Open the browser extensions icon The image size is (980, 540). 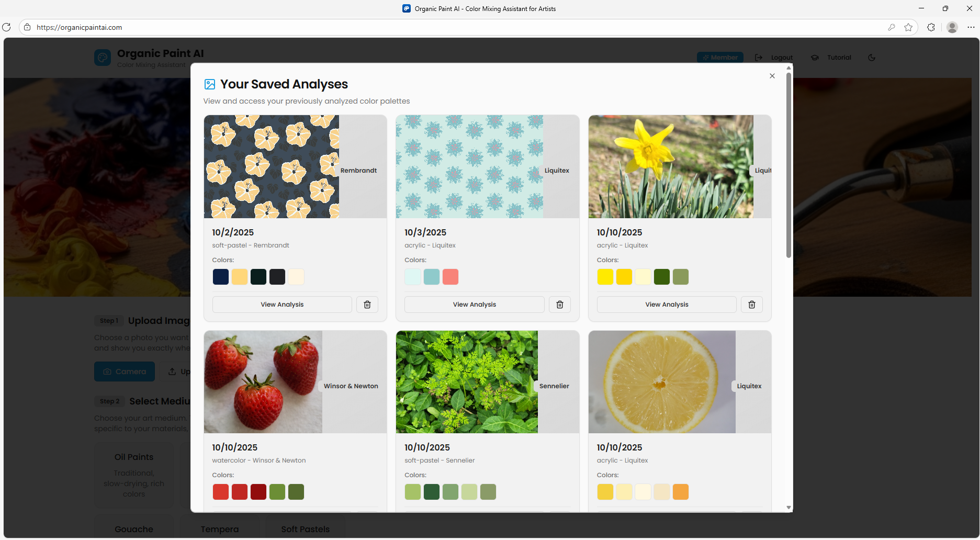[931, 27]
